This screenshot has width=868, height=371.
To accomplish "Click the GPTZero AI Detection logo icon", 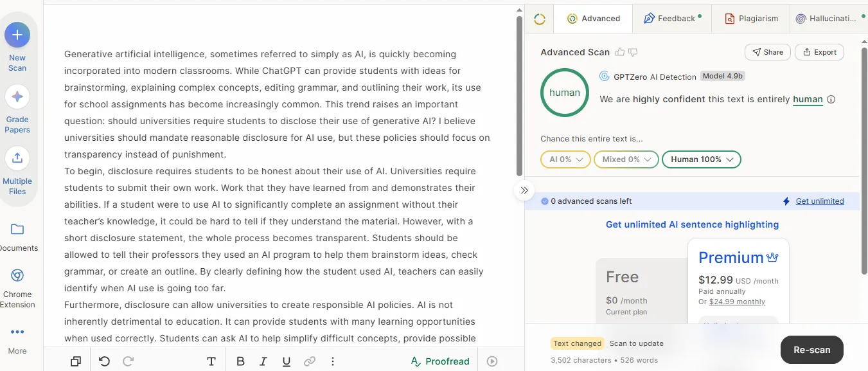I will click(x=604, y=77).
